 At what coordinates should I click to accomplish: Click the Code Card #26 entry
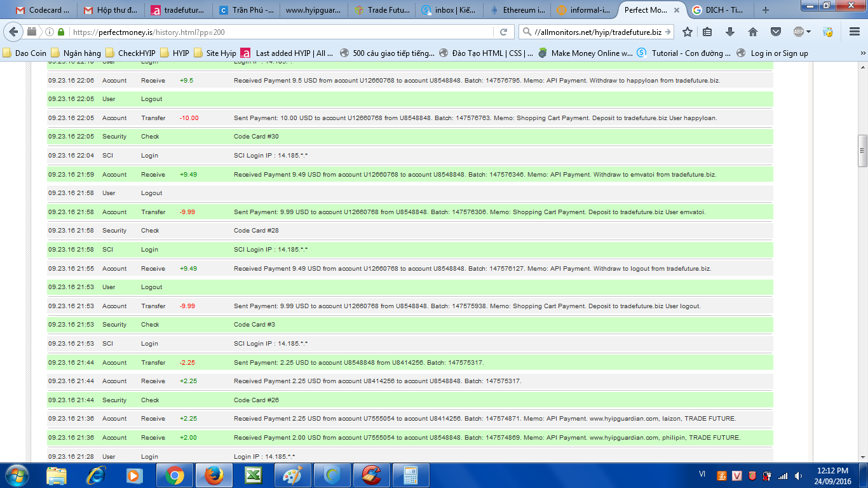click(256, 400)
